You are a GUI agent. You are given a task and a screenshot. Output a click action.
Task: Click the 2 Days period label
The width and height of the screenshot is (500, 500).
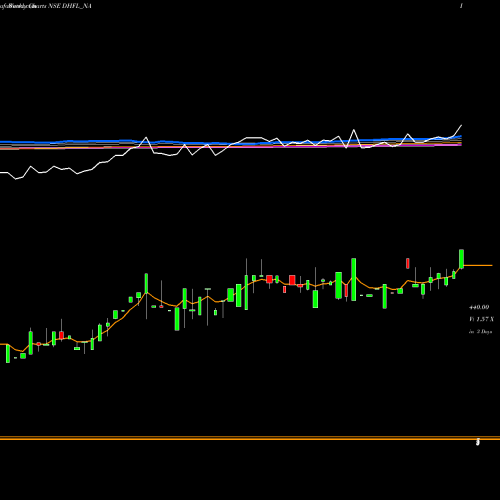pos(481,332)
